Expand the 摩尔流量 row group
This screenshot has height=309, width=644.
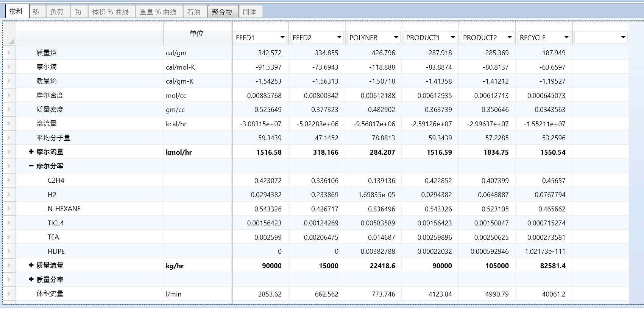[x=31, y=152]
